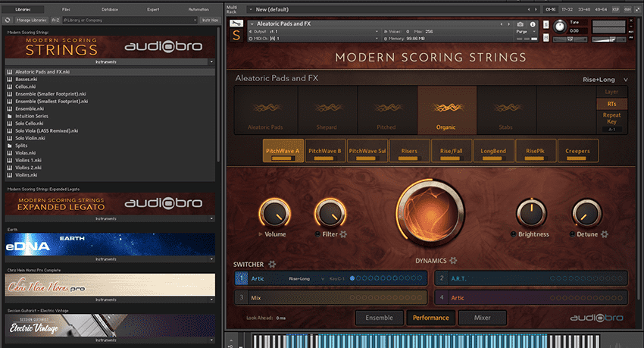Viewport: 644px width, 348px height.
Task: Select Switcher slot 3 Mix
Action: click(x=331, y=297)
